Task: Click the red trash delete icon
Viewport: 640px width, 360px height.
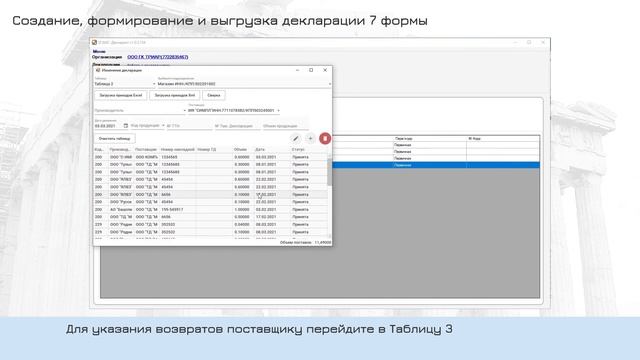Action: 325,139
